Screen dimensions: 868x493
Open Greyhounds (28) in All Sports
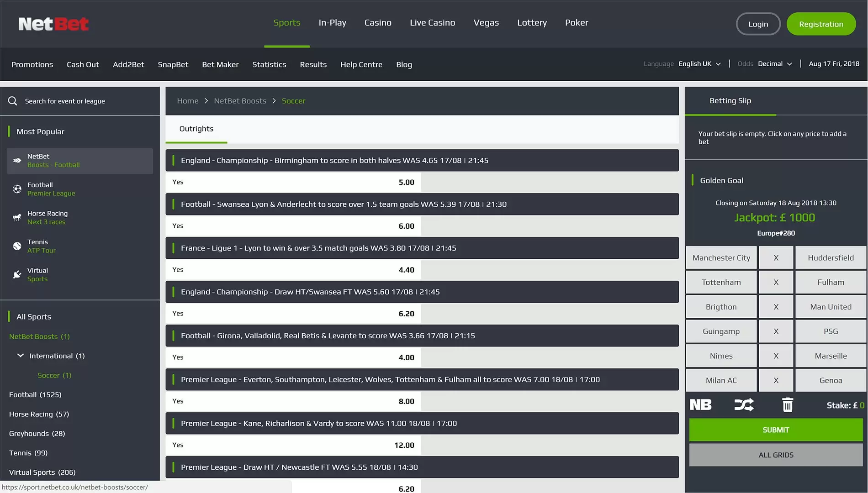tap(37, 433)
